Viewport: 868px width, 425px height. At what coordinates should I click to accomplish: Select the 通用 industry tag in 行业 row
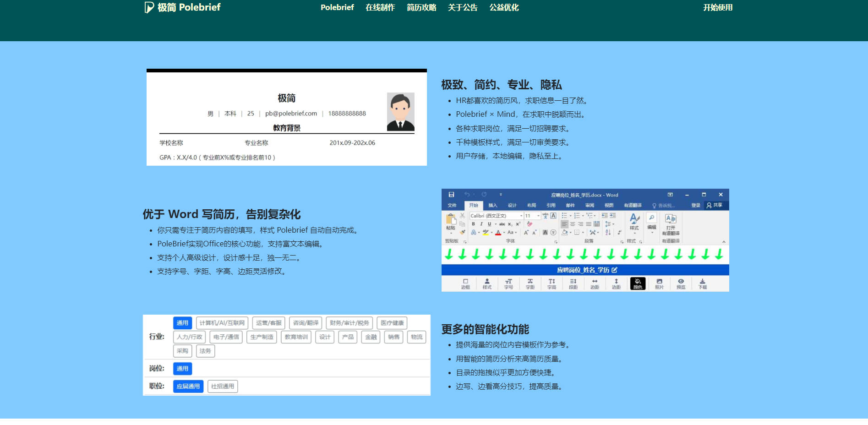click(x=182, y=323)
